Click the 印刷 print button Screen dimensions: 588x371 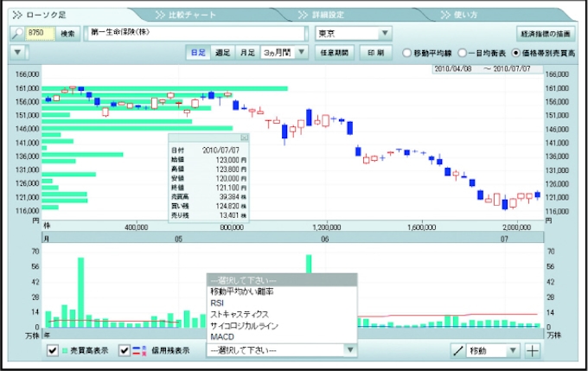pyautogui.click(x=375, y=53)
